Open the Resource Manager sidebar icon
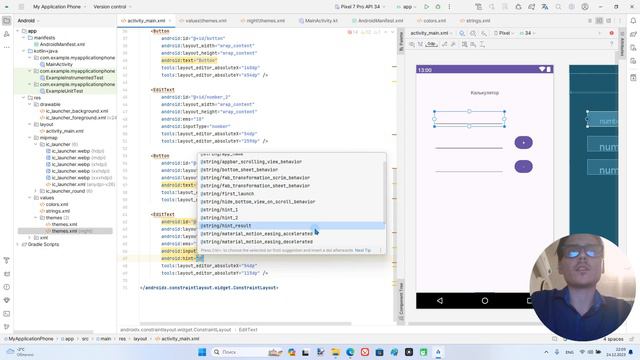 coord(7,34)
